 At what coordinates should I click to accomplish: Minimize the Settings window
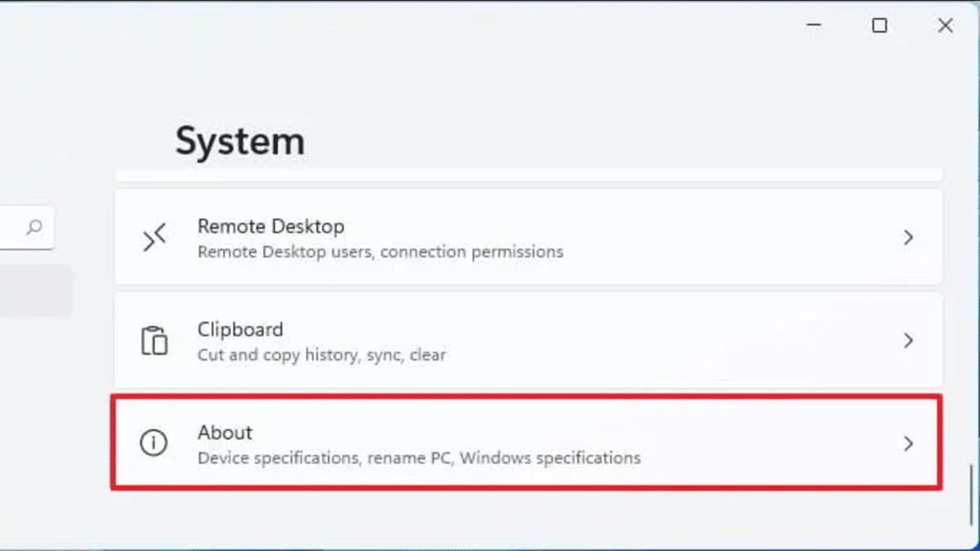pyautogui.click(x=813, y=26)
